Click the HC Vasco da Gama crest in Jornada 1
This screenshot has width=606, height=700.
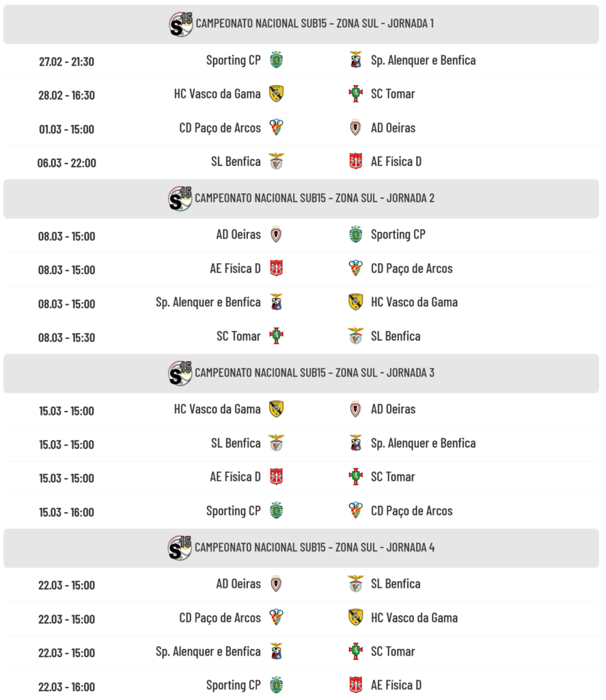tap(276, 94)
